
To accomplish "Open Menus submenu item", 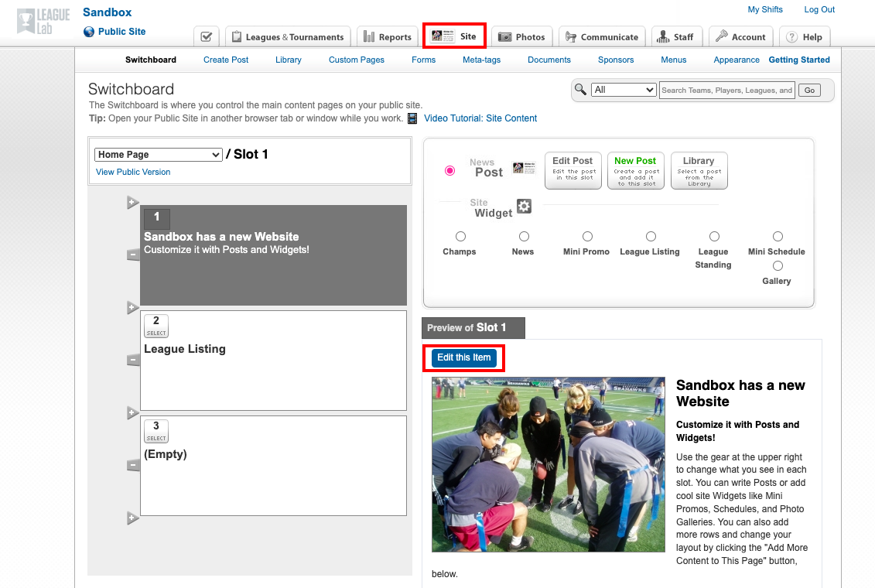I will tap(674, 60).
